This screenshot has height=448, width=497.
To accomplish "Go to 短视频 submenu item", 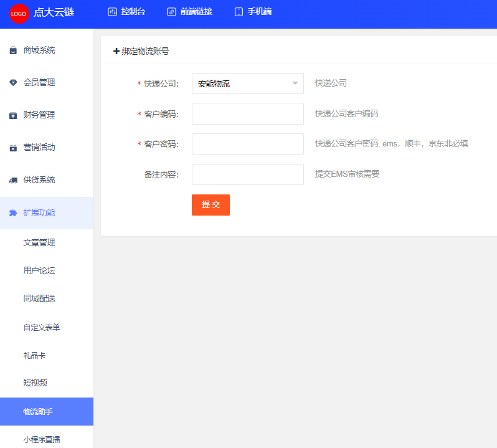I will point(47,383).
